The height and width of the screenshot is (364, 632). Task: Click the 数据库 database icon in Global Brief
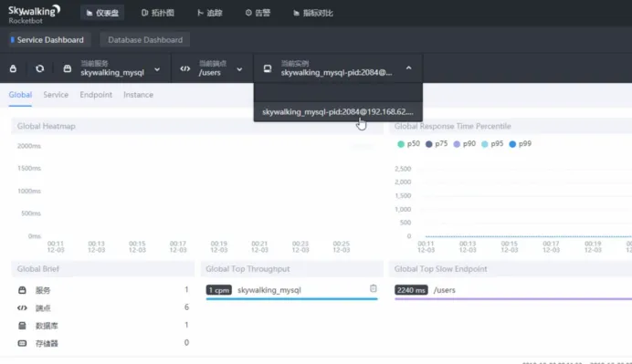tap(22, 326)
